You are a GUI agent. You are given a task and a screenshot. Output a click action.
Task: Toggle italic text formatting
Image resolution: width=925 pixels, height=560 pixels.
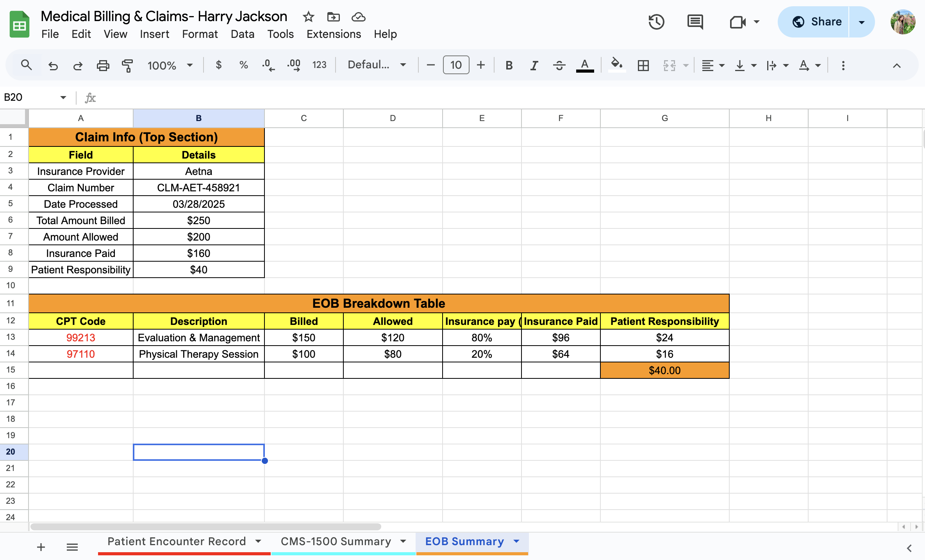[534, 65]
